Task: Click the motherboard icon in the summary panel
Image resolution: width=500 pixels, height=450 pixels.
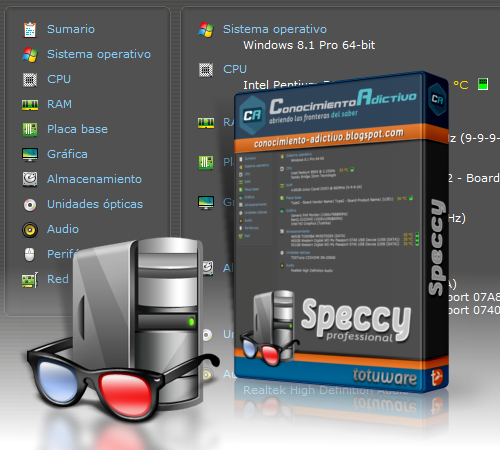Action: 206,163
